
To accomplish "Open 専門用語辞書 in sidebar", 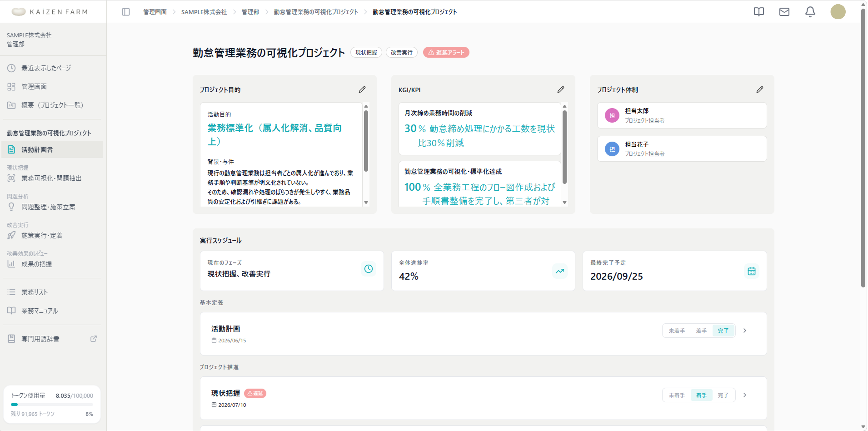I will (52, 339).
